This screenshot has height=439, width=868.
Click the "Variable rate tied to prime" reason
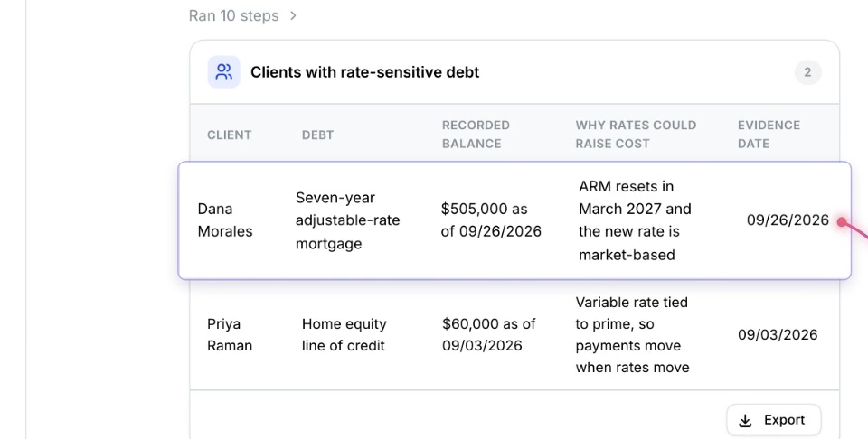pos(633,334)
